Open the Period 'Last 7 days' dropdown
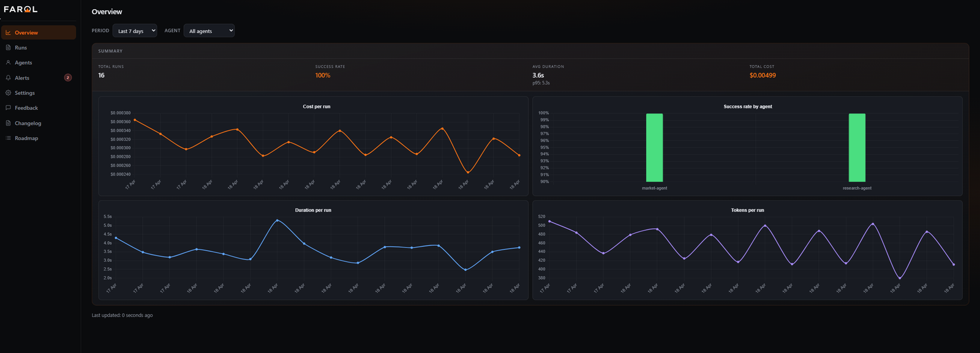Image resolution: width=980 pixels, height=353 pixels. point(135,31)
